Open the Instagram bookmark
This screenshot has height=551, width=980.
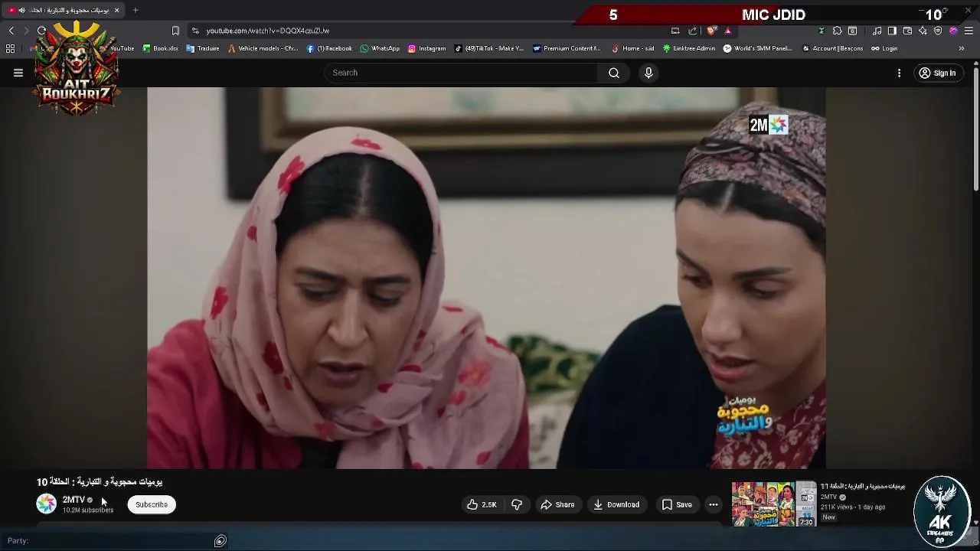pos(426,48)
